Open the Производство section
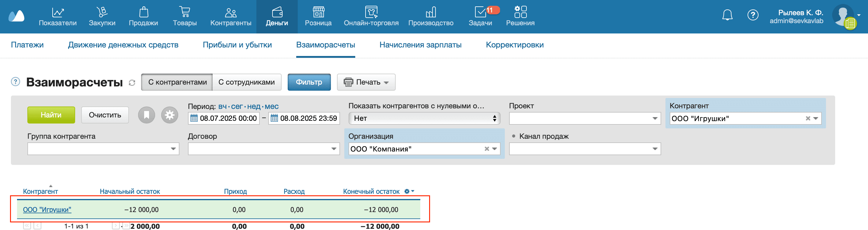Image resolution: width=868 pixels, height=230 pixels. [x=431, y=17]
